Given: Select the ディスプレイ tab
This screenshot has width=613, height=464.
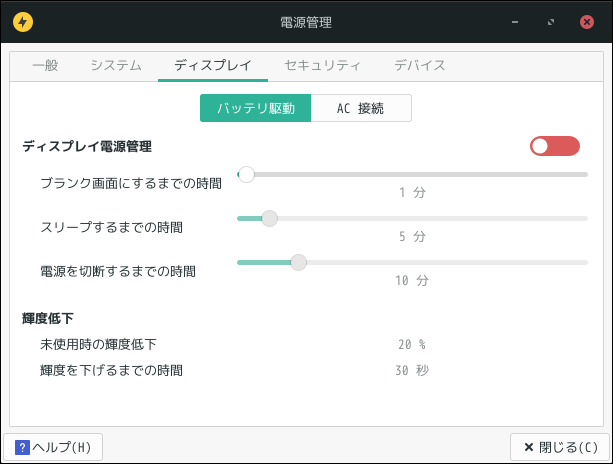Looking at the screenshot, I should pyautogui.click(x=213, y=65).
